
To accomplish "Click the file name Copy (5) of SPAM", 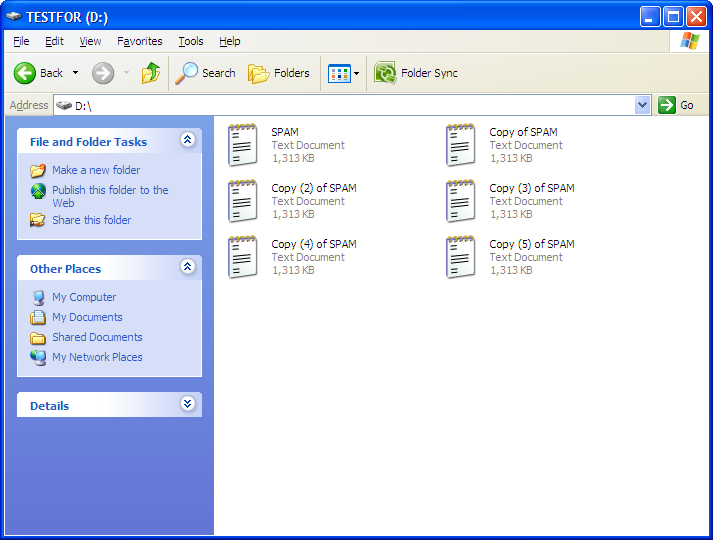I will pyautogui.click(x=532, y=244).
